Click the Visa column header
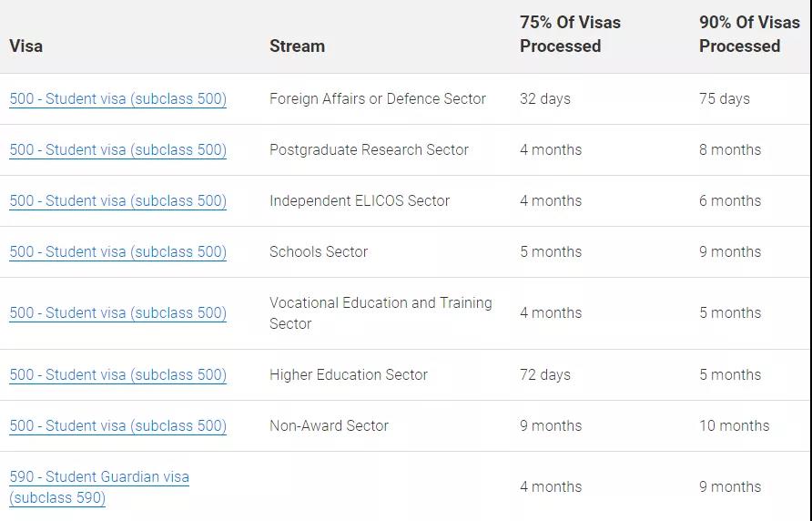This screenshot has width=812, height=521. (x=25, y=46)
